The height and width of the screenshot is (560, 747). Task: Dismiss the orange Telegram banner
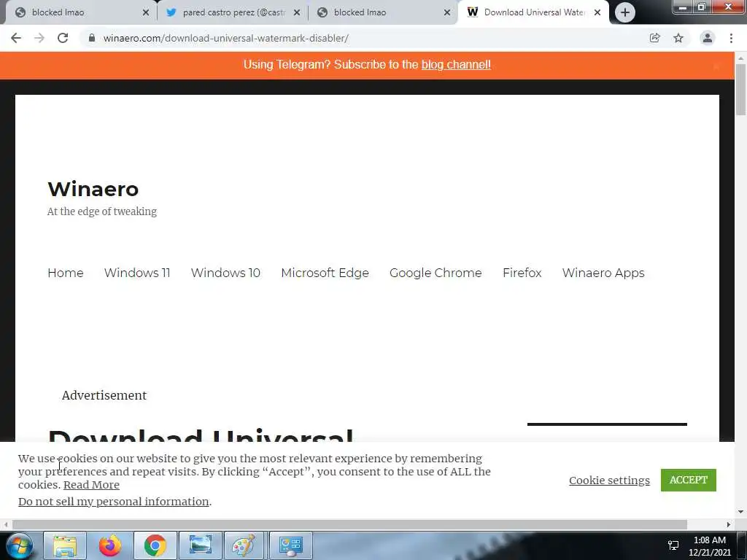[716, 66]
